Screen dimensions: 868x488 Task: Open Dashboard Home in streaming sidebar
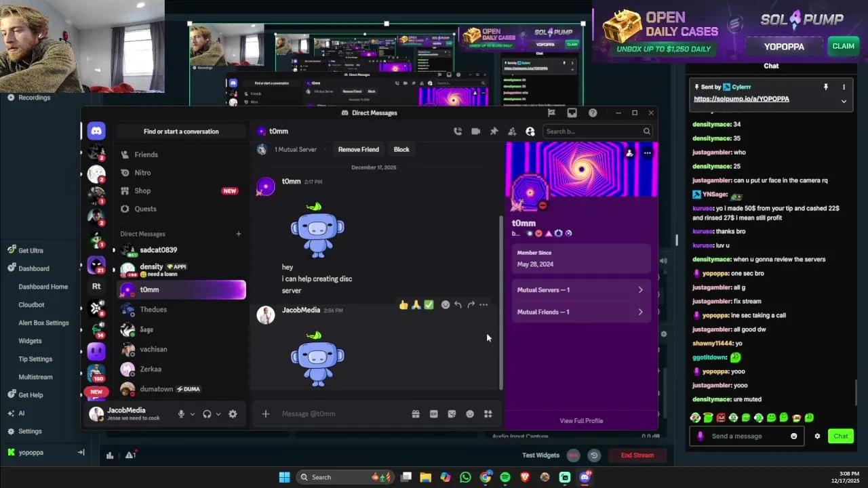coord(43,287)
